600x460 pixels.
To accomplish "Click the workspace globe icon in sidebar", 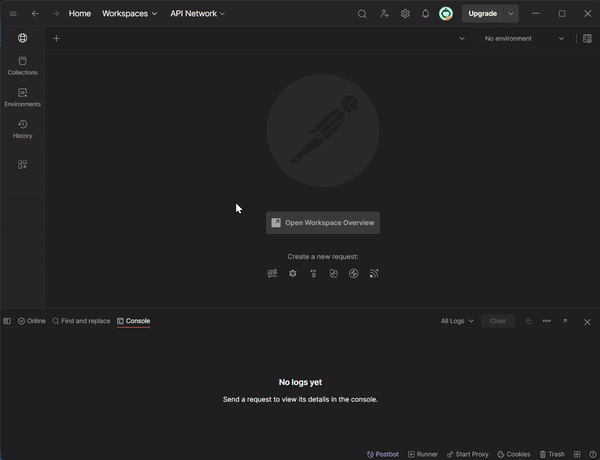I will coord(23,38).
